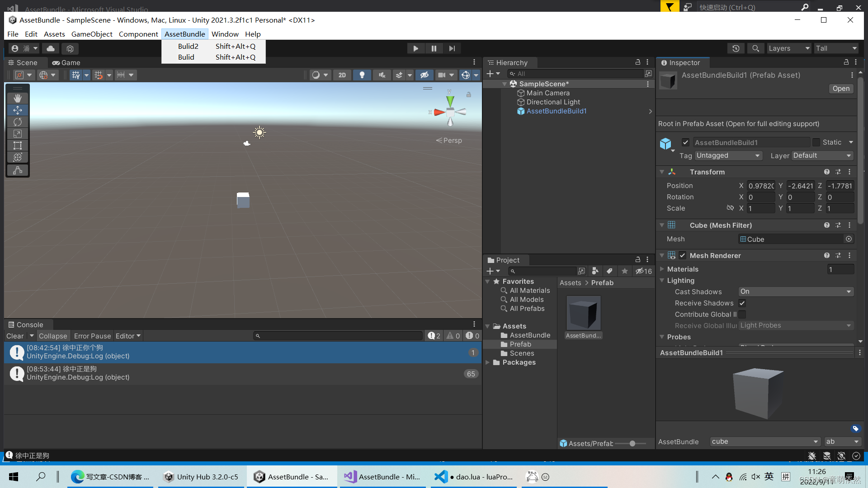This screenshot has height=488, width=868.
Task: Select AssetBundleBuild1 in Hierarchy
Action: tap(556, 111)
